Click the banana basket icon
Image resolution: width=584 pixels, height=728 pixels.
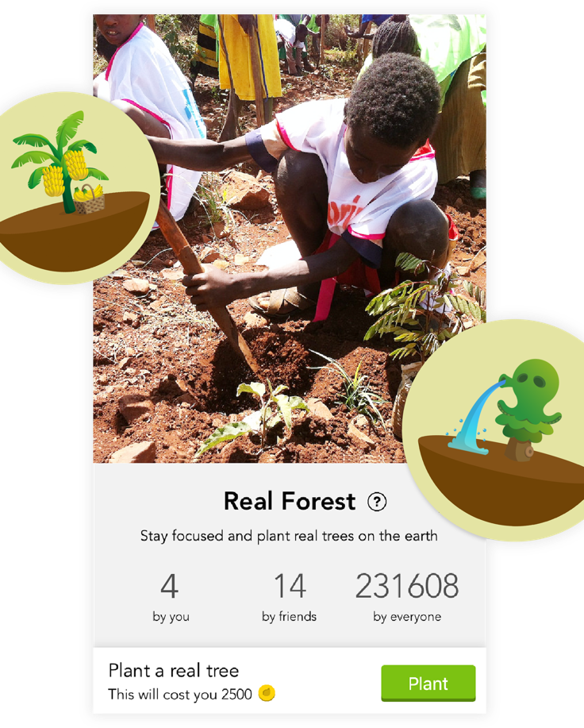pos(89,198)
